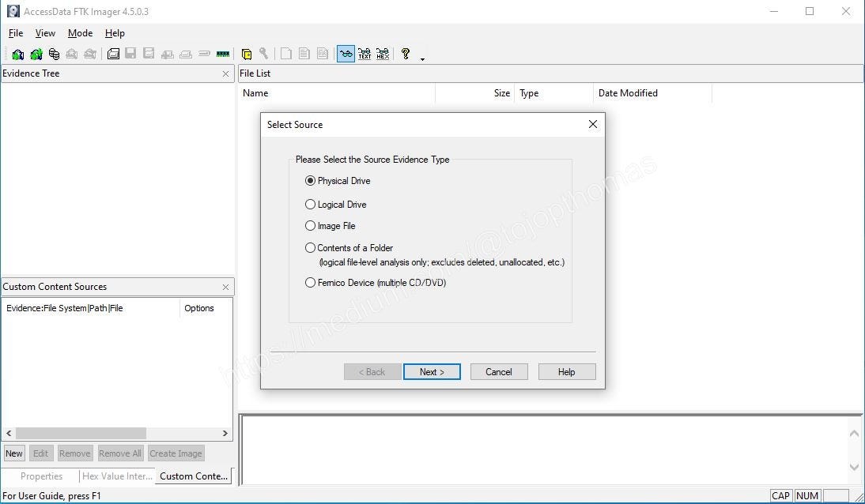Click New in Custom Content Sources

(x=13, y=453)
